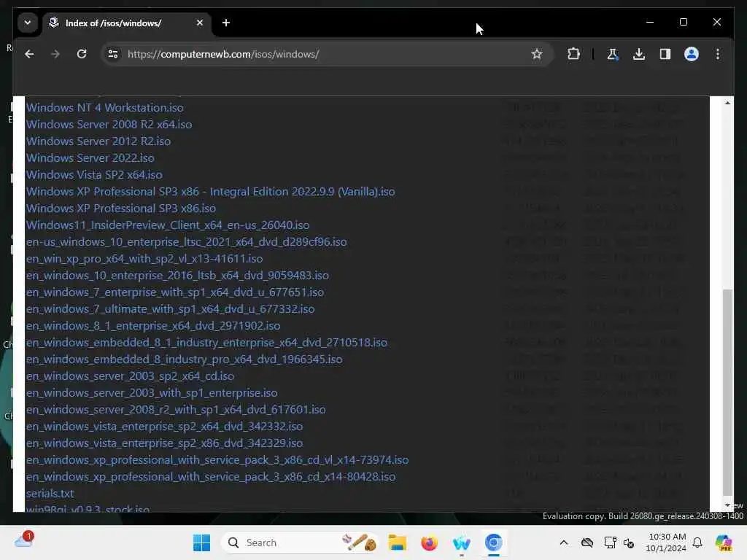Viewport: 747px width, 560px height.
Task: Open the Windows Start menu
Action: point(201,542)
